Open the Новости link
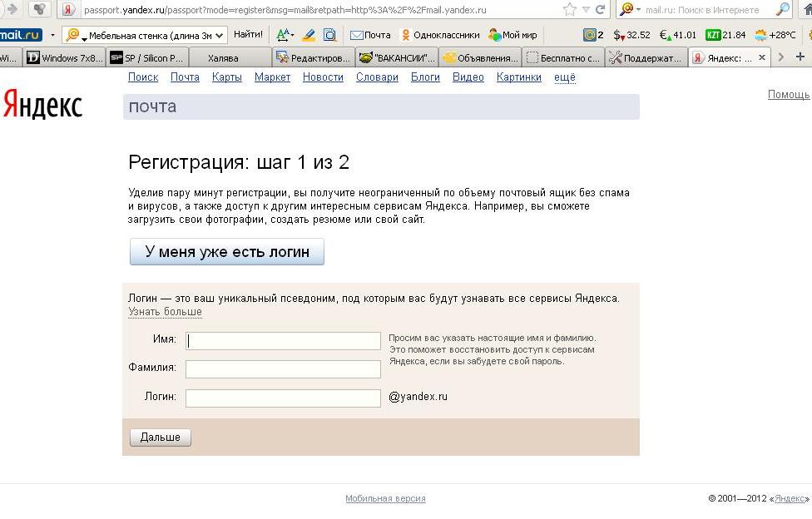Screen dimensions: 812x519 click(323, 77)
